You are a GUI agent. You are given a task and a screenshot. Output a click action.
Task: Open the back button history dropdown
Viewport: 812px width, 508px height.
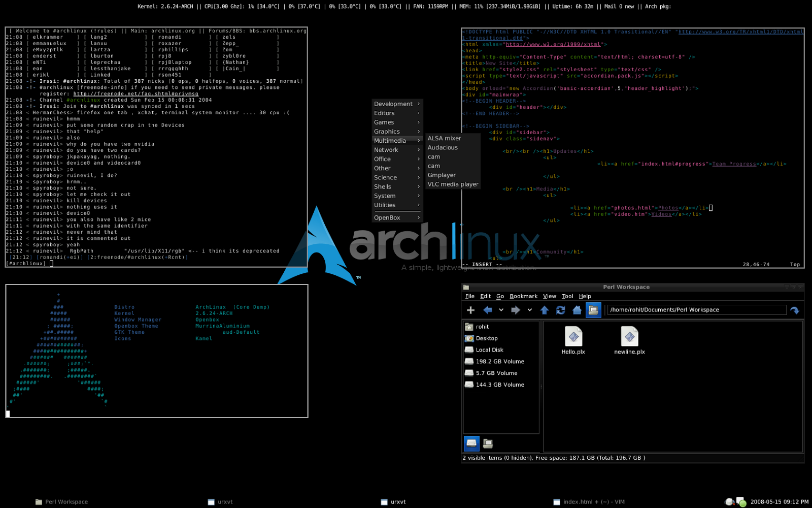click(x=501, y=309)
